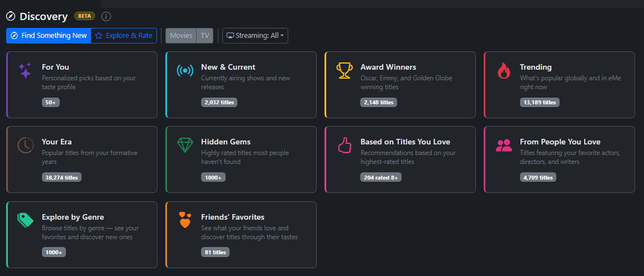This screenshot has width=644, height=276.
Task: Click the people icon on From People You Love
Action: [x=503, y=146]
